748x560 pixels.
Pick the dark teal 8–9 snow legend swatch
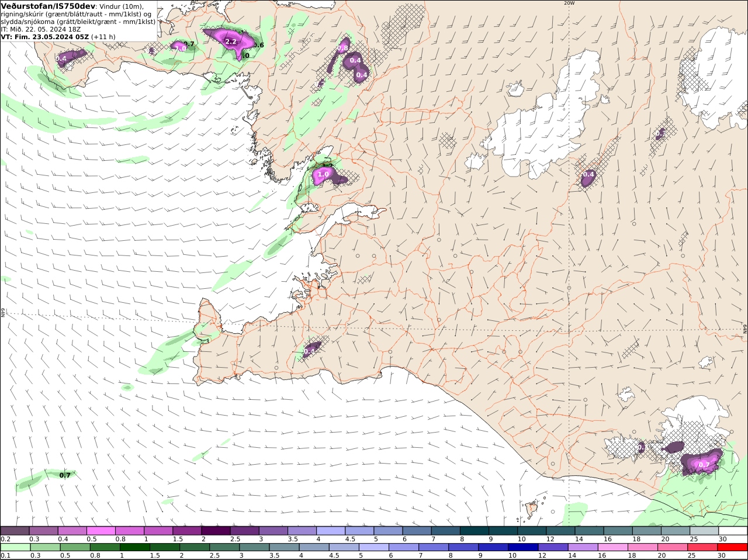coord(475,531)
